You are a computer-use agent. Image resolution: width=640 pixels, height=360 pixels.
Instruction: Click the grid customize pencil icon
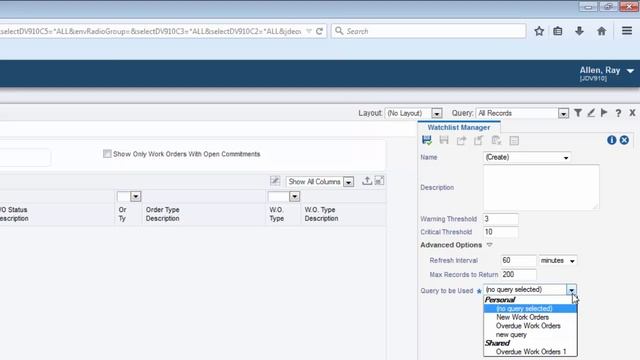tap(275, 181)
